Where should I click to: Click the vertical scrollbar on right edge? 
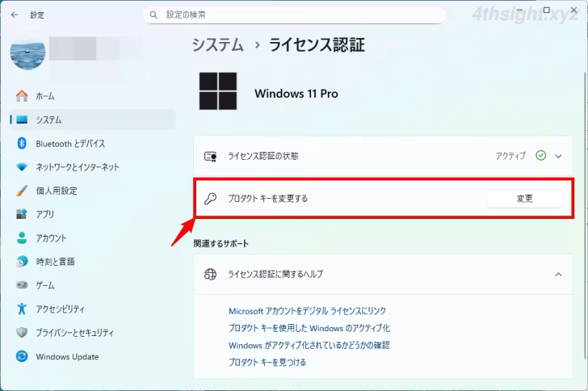[x=585, y=214]
